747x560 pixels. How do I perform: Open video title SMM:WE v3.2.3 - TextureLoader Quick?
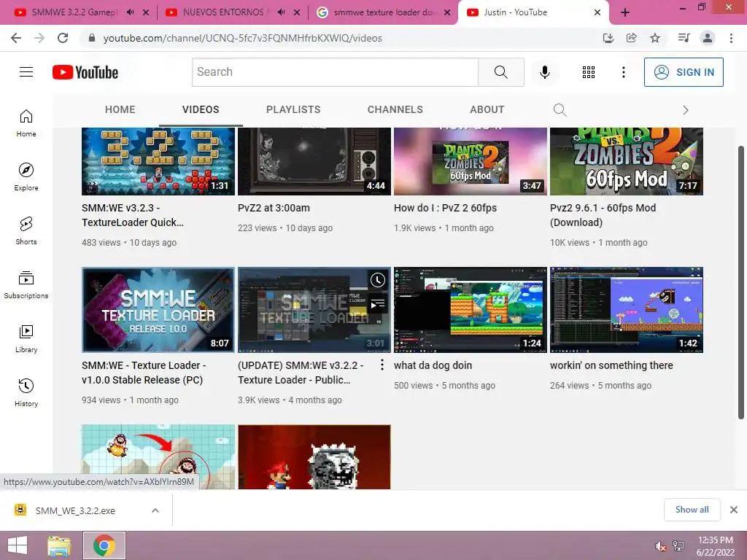[133, 215]
